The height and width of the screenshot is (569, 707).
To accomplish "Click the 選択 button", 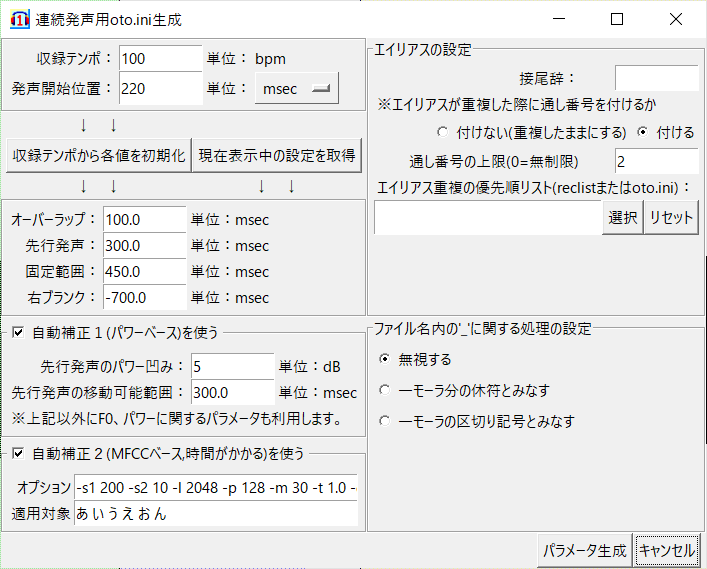I will (623, 218).
